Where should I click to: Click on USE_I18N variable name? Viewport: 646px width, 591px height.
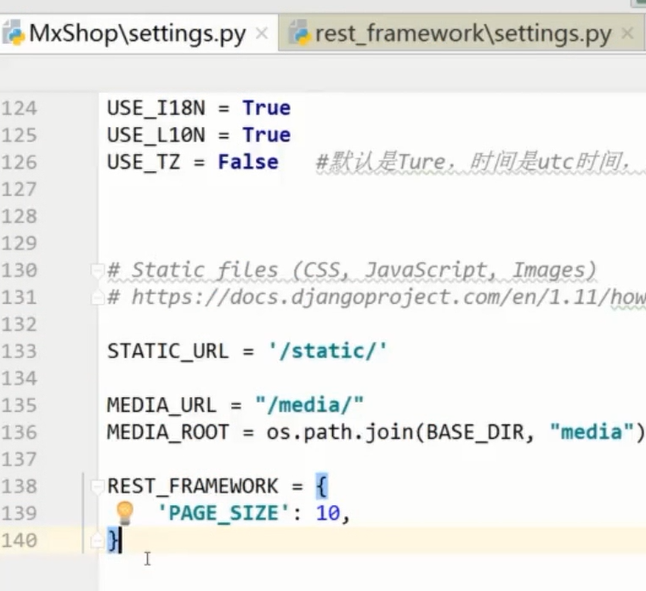(x=156, y=108)
